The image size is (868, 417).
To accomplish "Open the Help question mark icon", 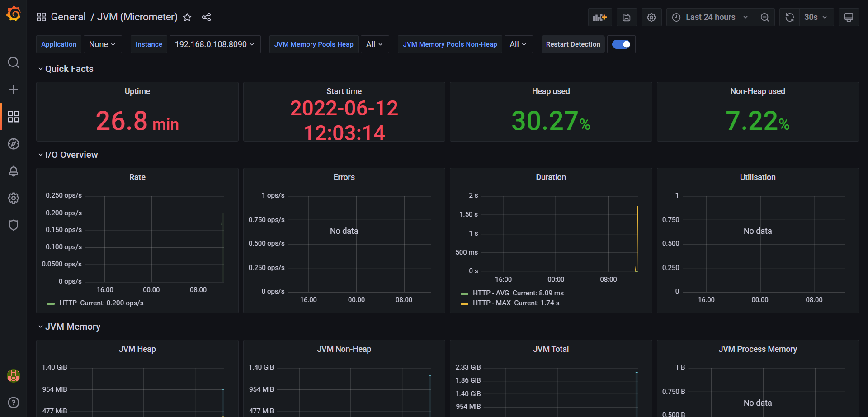I will [14, 403].
